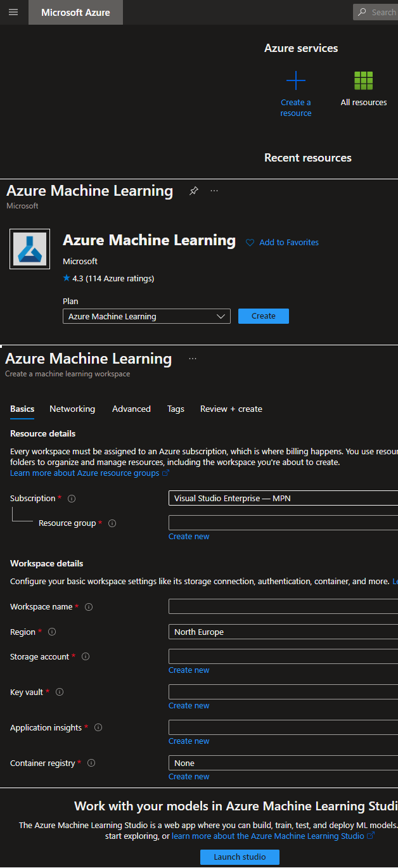The height and width of the screenshot is (868, 398).
Task: Show info tooltip for Application insights
Action: 98,728
